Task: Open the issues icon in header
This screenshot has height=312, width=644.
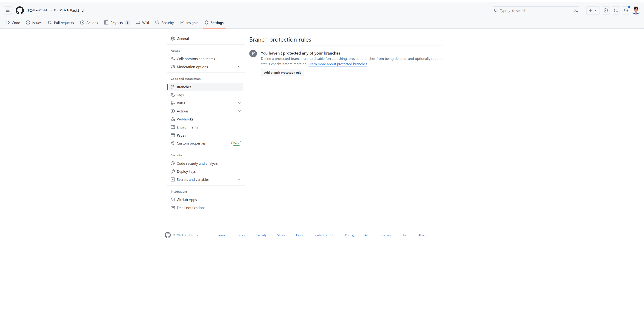Action: pyautogui.click(x=606, y=11)
